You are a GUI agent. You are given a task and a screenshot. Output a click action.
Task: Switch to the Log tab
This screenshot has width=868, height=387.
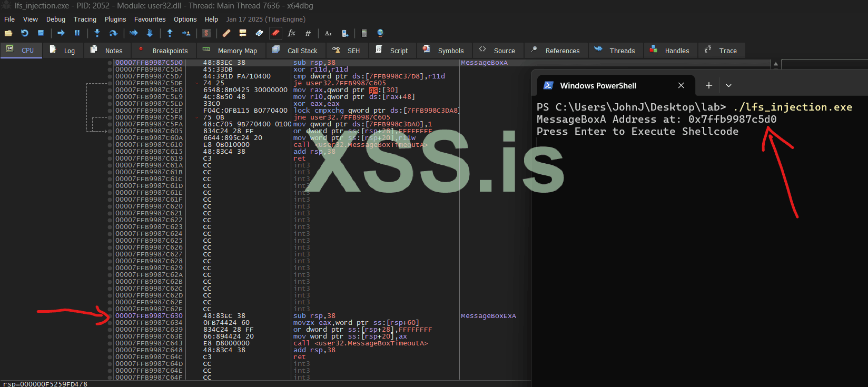pos(63,51)
